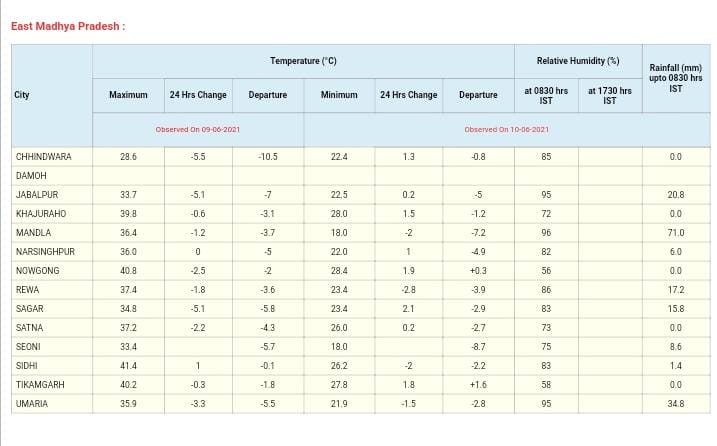Click the City column header

[22, 95]
